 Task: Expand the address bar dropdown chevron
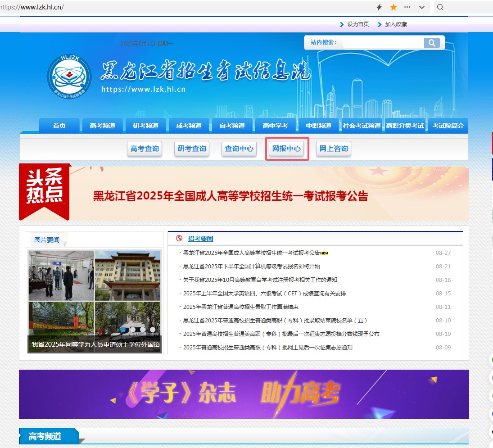pos(422,7)
